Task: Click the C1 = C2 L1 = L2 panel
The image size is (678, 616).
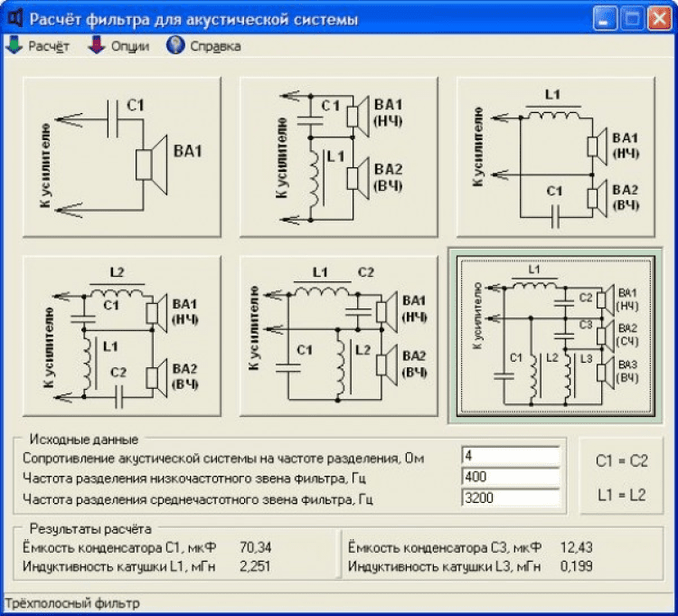Action: [621, 477]
